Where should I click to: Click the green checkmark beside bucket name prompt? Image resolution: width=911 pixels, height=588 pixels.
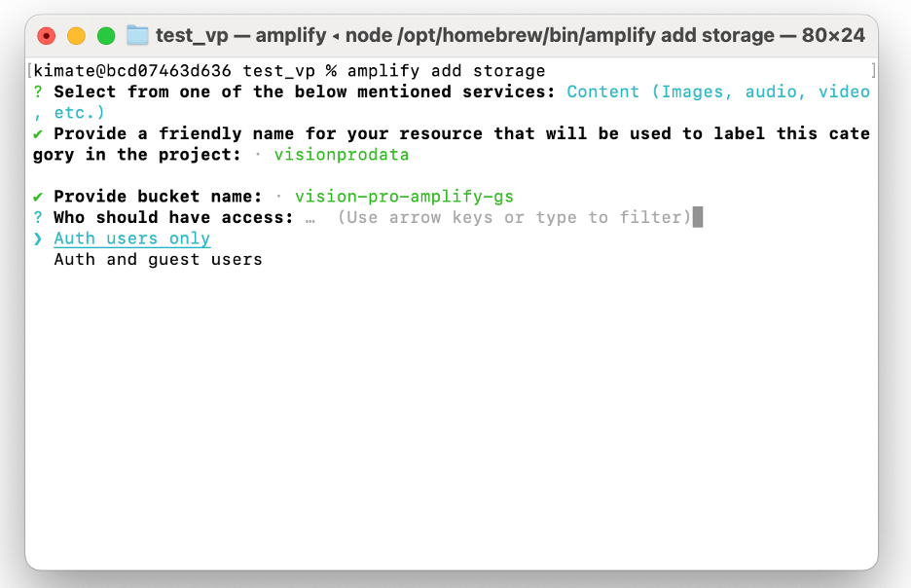pos(38,197)
